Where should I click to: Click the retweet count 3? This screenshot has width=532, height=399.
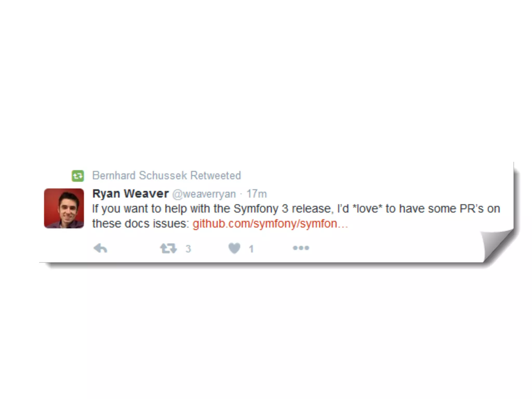(x=188, y=249)
